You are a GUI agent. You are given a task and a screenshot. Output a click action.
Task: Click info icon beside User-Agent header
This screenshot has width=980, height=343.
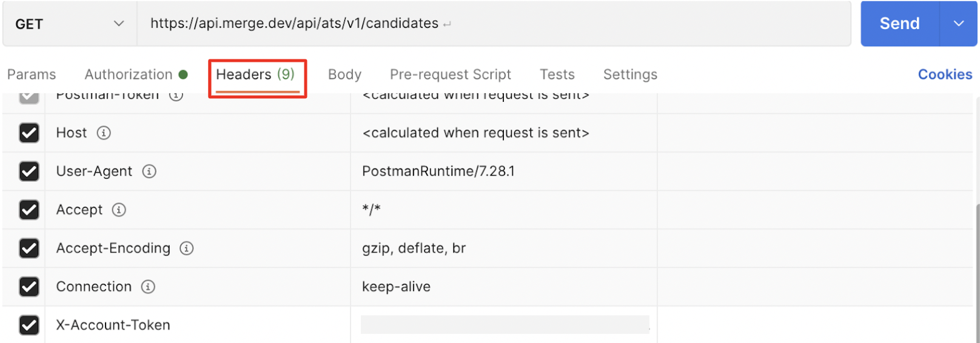149,171
